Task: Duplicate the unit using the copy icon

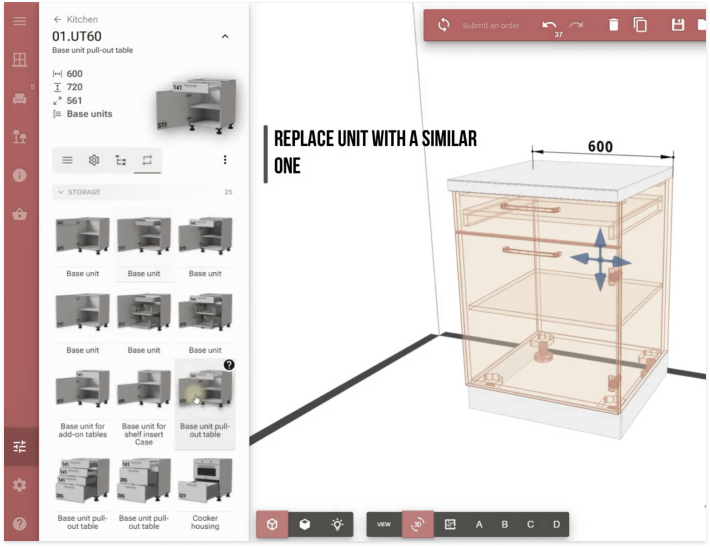Action: tap(641, 25)
